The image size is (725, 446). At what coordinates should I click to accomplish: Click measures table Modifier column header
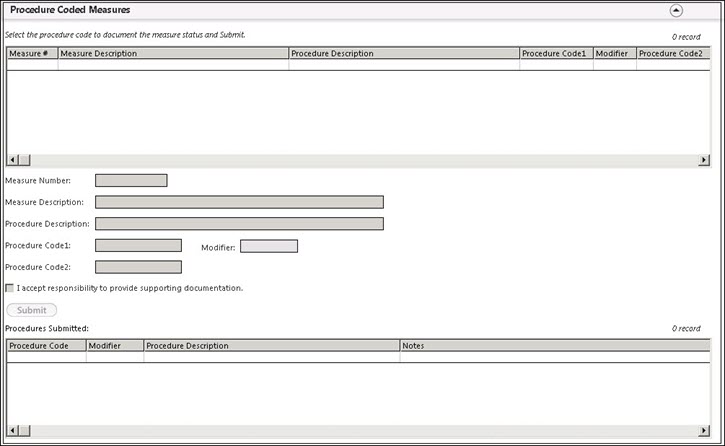tap(614, 53)
